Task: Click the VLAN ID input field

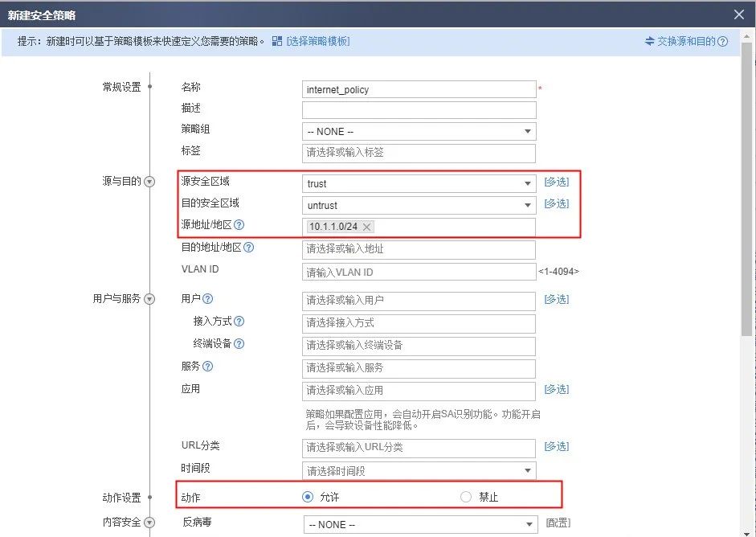Action: click(x=419, y=272)
